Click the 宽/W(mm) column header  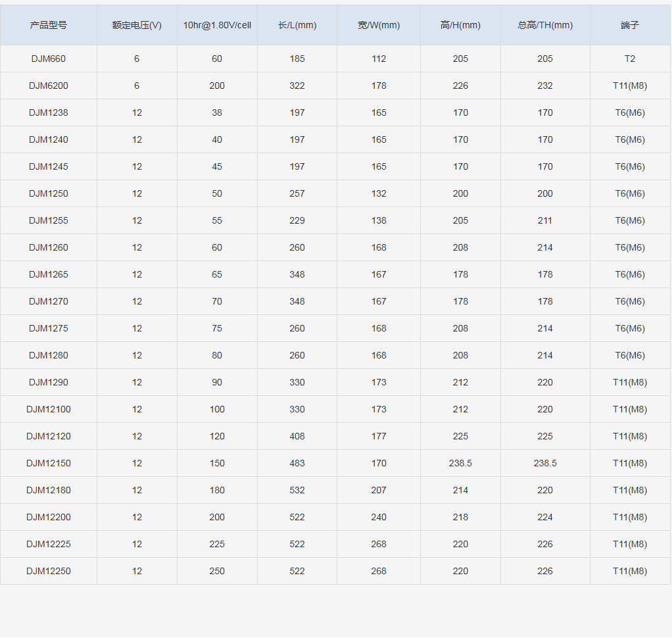[379, 25]
